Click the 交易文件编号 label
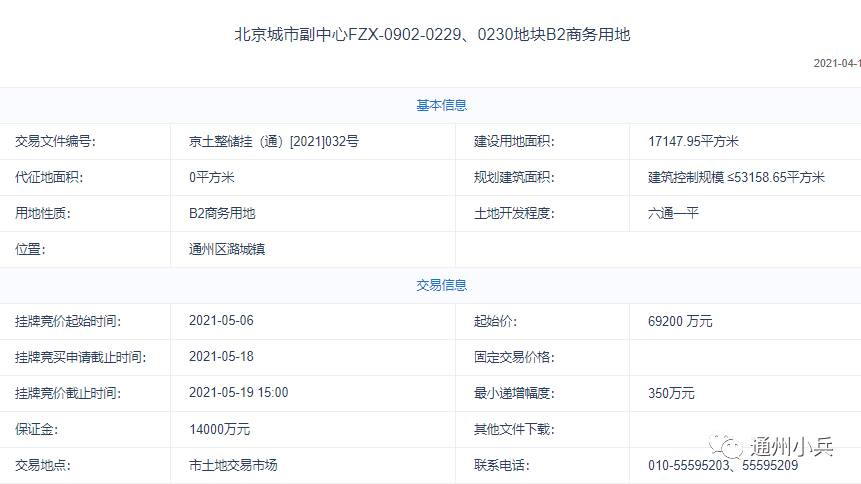This screenshot has width=861, height=484. pos(55,142)
